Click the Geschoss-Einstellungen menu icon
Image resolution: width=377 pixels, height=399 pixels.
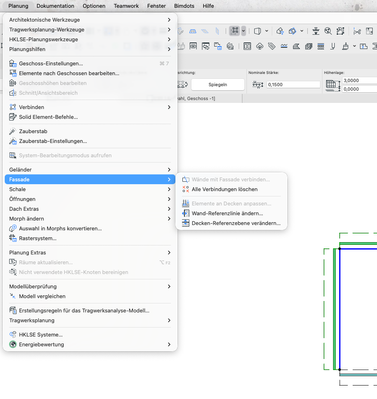pyautogui.click(x=13, y=63)
